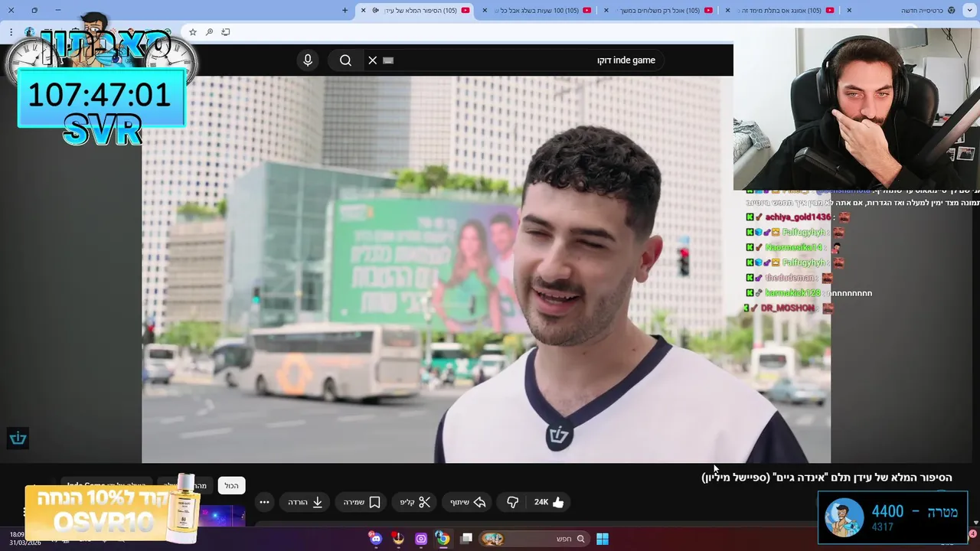Click chat user thedudeman
This screenshot has width=980, height=551.
(789, 278)
